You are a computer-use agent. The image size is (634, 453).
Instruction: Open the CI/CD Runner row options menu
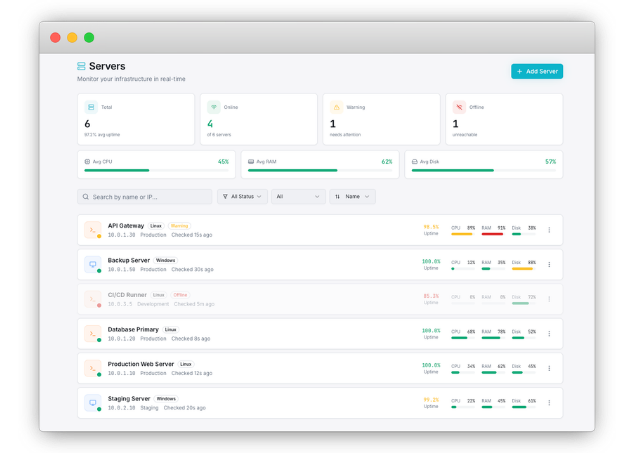tap(549, 299)
